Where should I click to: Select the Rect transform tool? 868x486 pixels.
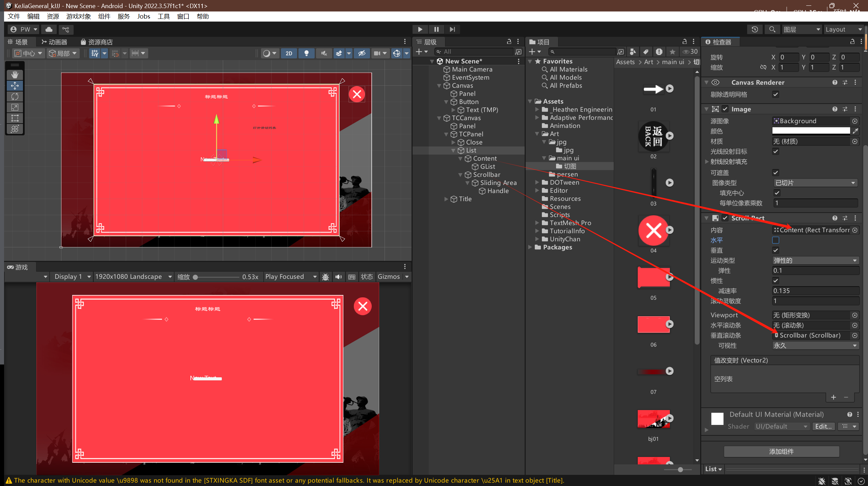pos(15,118)
